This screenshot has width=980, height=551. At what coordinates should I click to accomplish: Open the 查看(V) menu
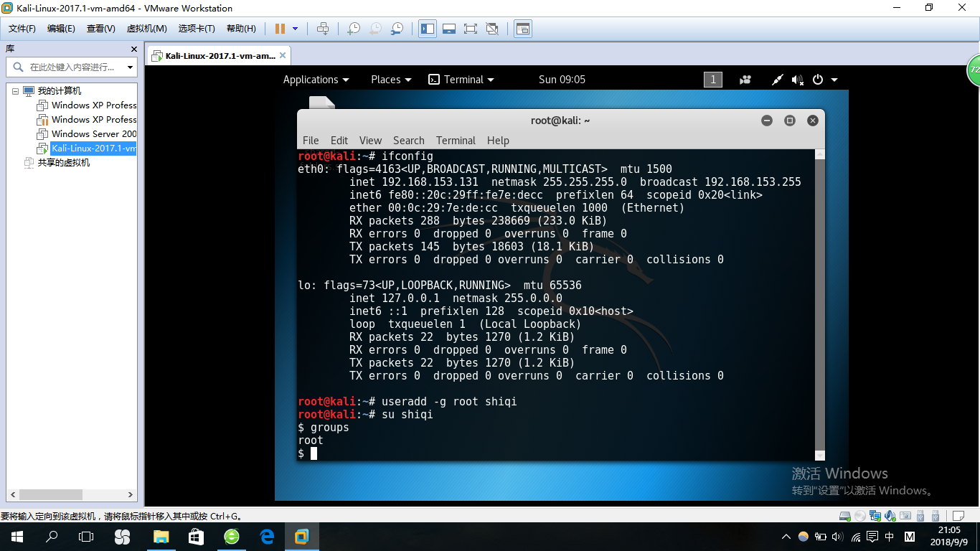(x=101, y=29)
